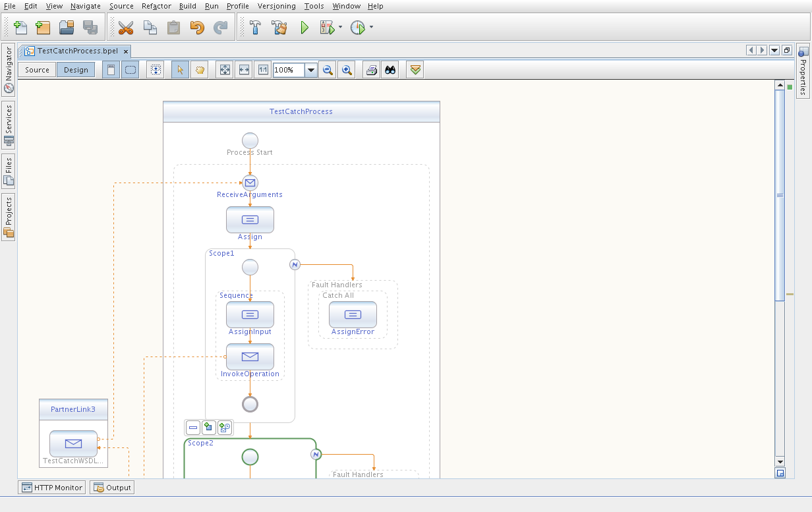The width and height of the screenshot is (812, 512).
Task: Open the Navigator side panel
Action: coord(9,71)
